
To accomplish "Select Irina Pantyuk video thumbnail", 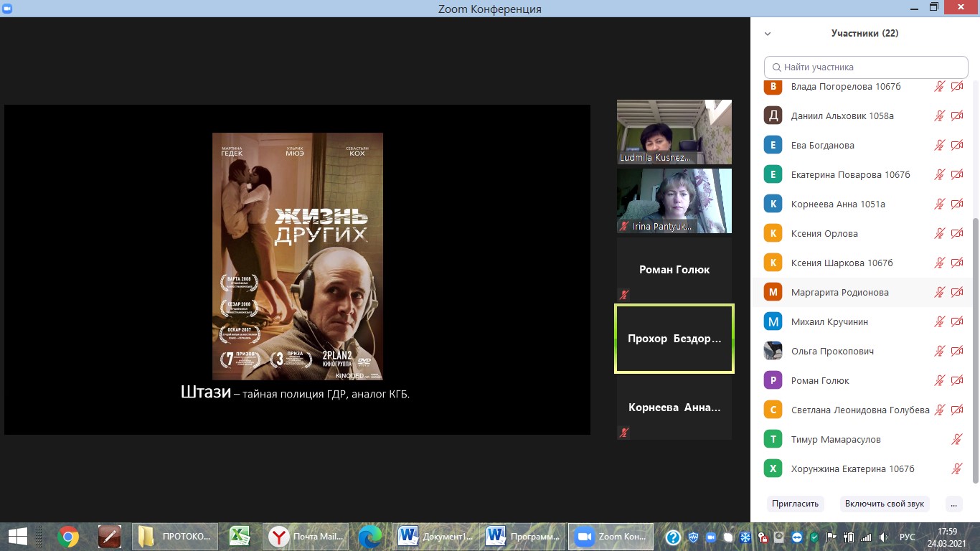I will click(674, 201).
